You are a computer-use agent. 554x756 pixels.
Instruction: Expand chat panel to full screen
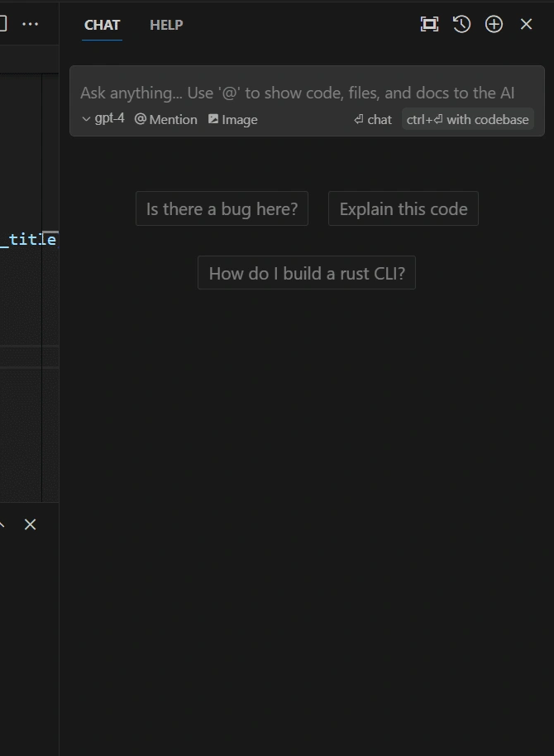point(429,24)
